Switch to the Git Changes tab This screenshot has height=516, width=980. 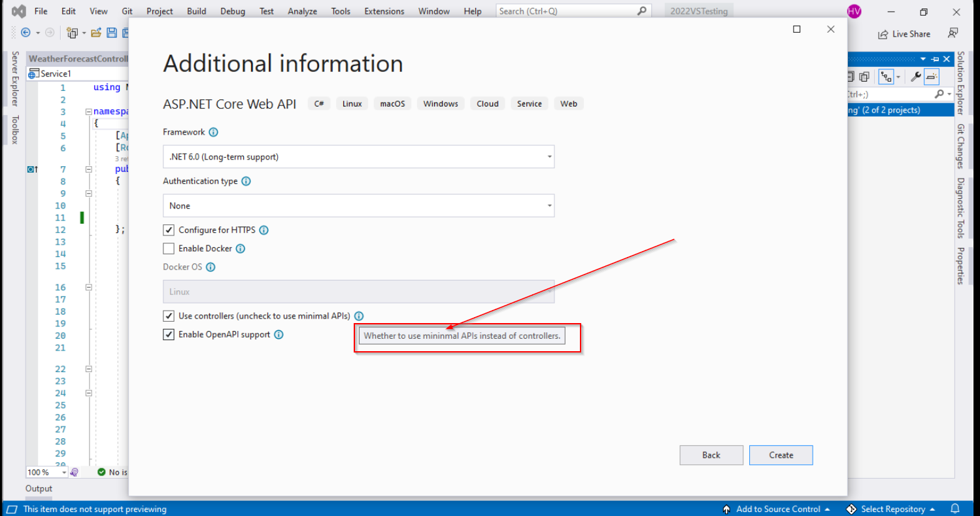(960, 145)
